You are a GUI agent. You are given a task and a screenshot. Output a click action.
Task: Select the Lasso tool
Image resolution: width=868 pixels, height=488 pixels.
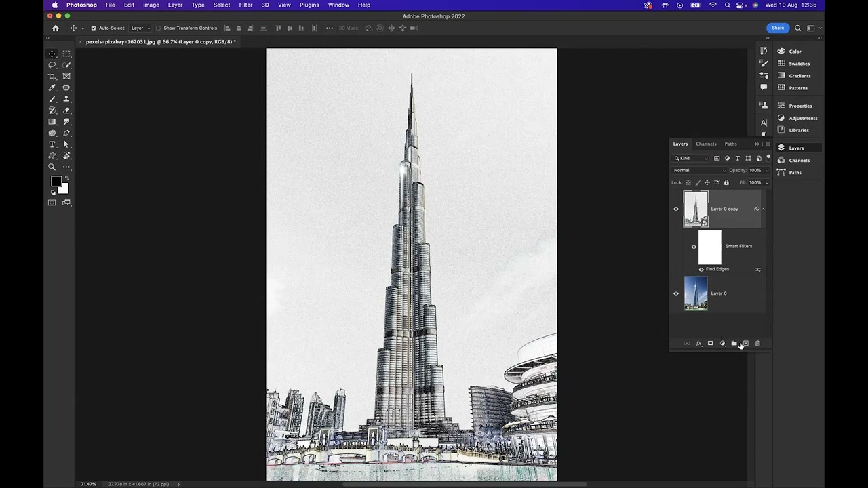click(x=52, y=65)
